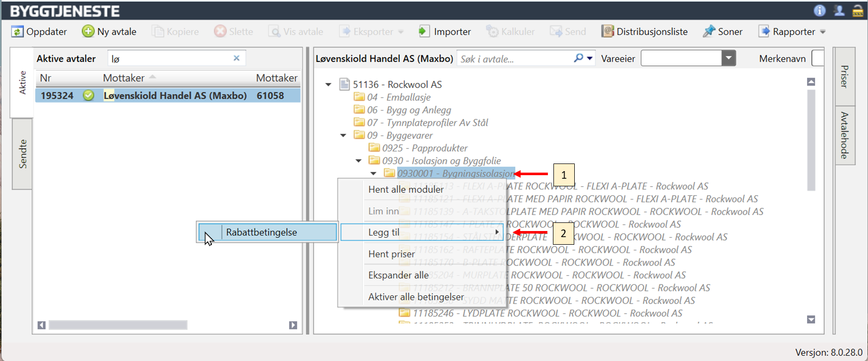Click the lock icon in title bar
Image resolution: width=868 pixels, height=361 pixels.
point(858,11)
